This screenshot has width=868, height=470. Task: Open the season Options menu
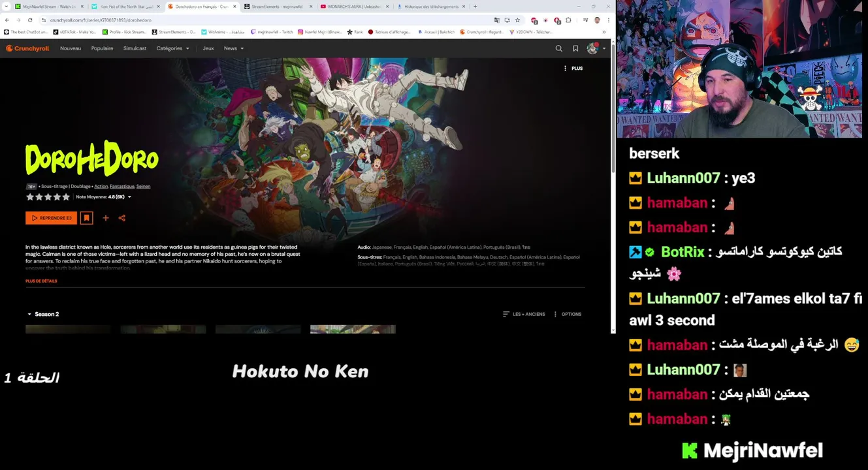pos(567,314)
